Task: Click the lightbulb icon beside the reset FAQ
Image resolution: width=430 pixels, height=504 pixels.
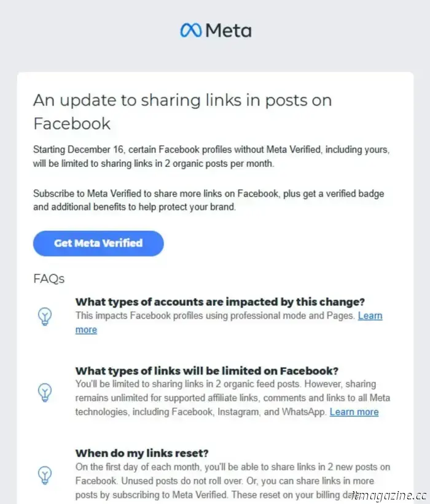Action: tap(45, 475)
